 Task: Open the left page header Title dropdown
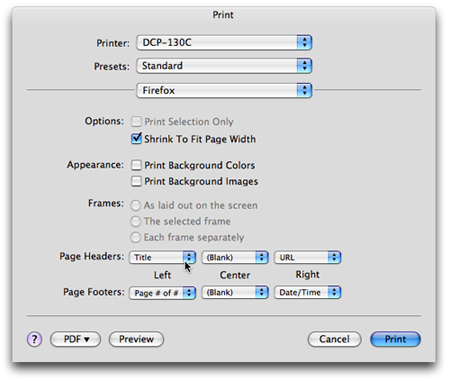(162, 257)
